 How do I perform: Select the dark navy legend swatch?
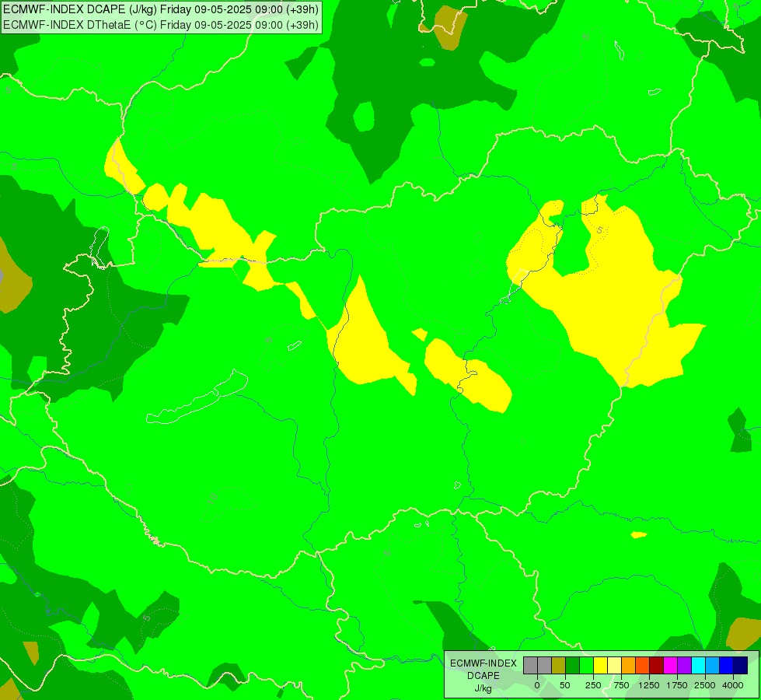point(741,666)
